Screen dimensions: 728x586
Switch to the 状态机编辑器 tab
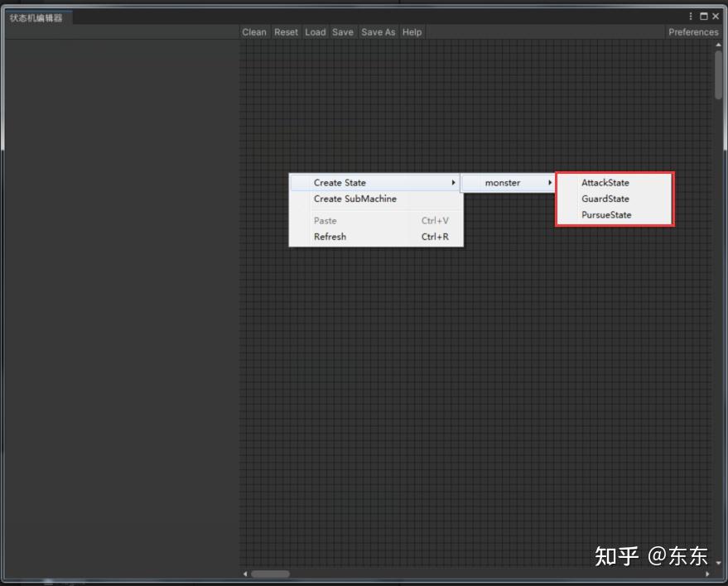coord(36,16)
